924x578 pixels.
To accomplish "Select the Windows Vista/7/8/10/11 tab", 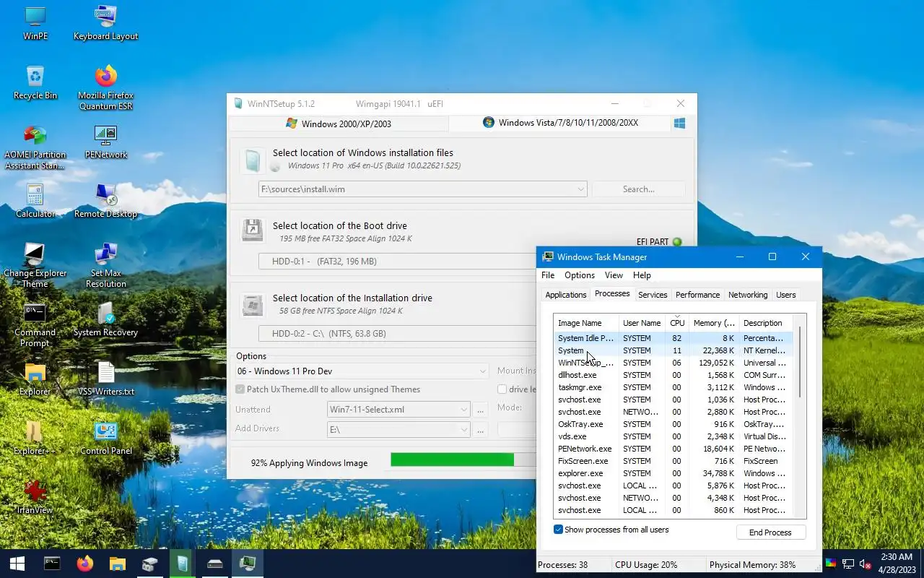I will tap(560, 123).
